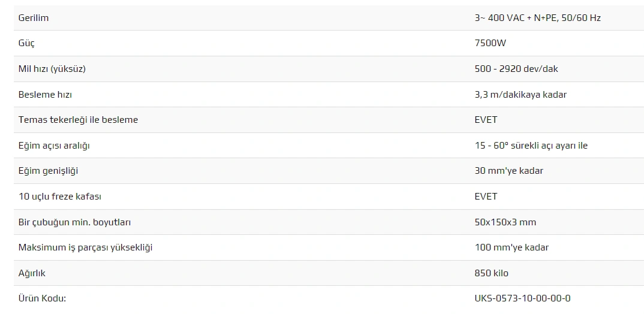Click the Bir çubuğun min. boyutları label
This screenshot has width=644, height=314.
[74, 222]
